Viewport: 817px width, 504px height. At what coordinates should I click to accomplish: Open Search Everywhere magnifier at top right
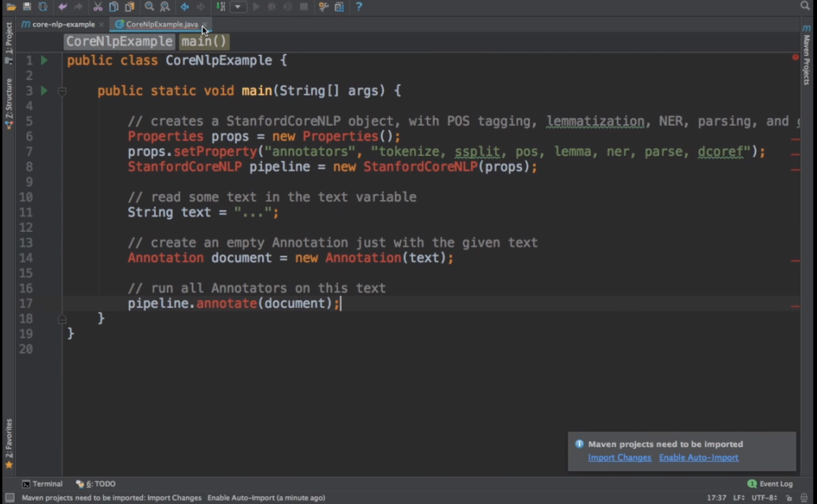click(805, 6)
